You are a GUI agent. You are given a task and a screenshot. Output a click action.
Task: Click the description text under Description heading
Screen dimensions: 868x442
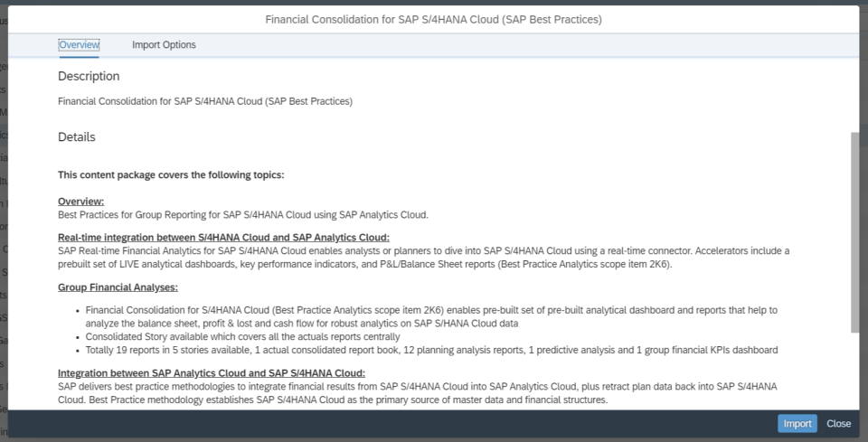[205, 101]
